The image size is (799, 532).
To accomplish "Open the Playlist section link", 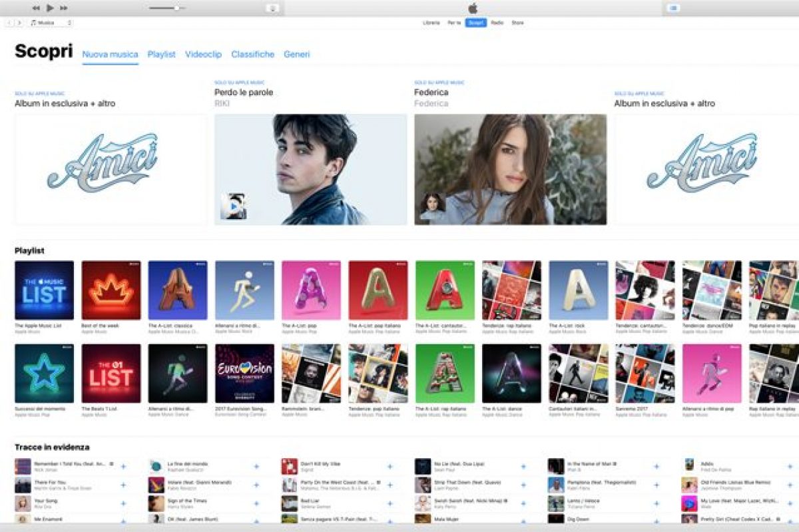I will tap(162, 55).
